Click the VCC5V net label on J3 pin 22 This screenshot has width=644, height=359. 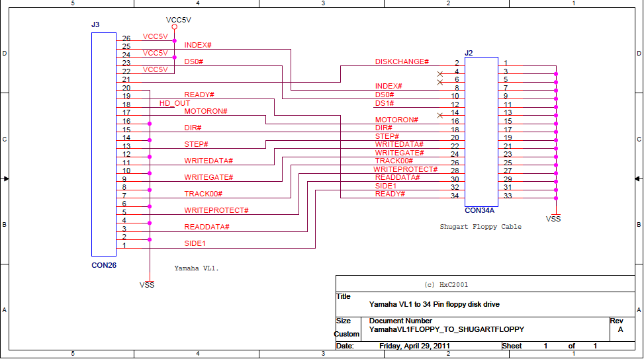pos(156,69)
